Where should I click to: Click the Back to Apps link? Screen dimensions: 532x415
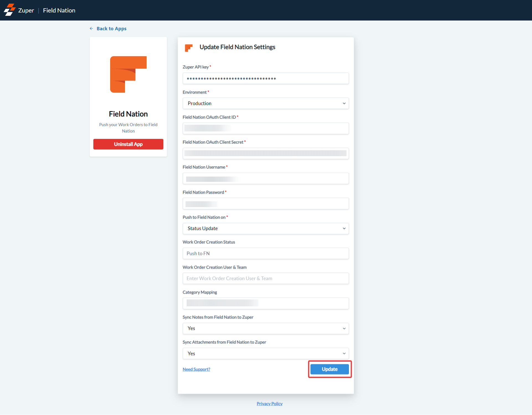[111, 29]
